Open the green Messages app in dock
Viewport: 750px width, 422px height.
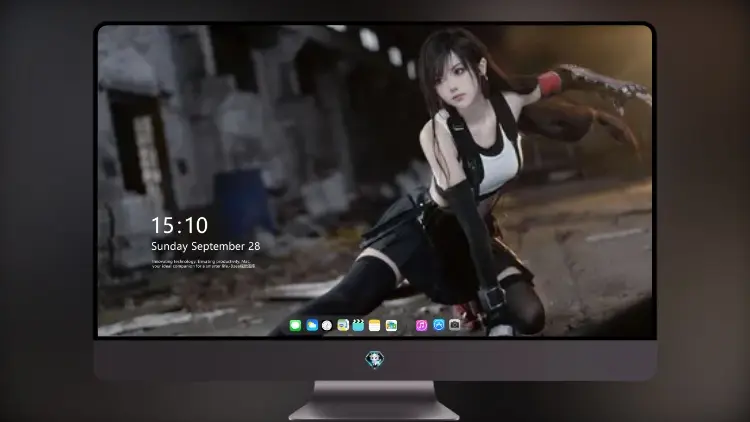[x=295, y=325]
